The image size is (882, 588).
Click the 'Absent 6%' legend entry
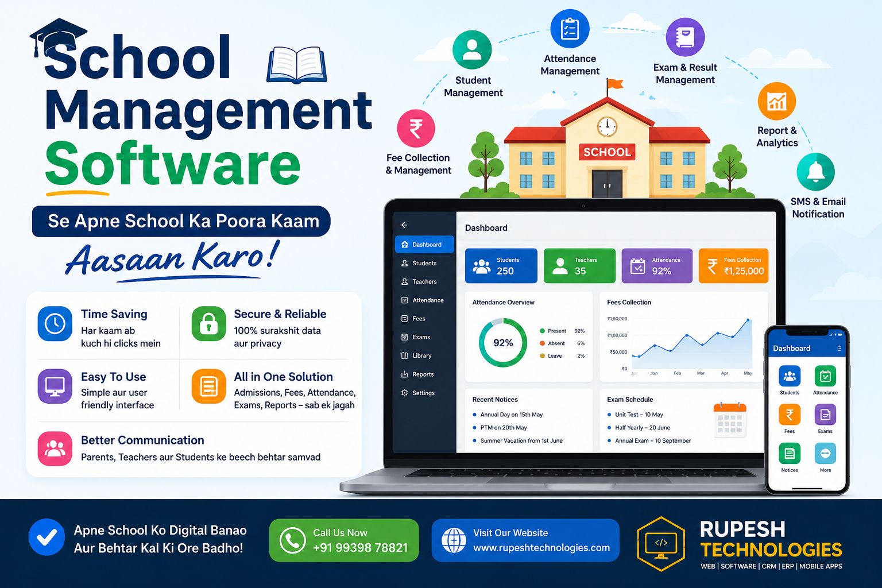coord(562,343)
